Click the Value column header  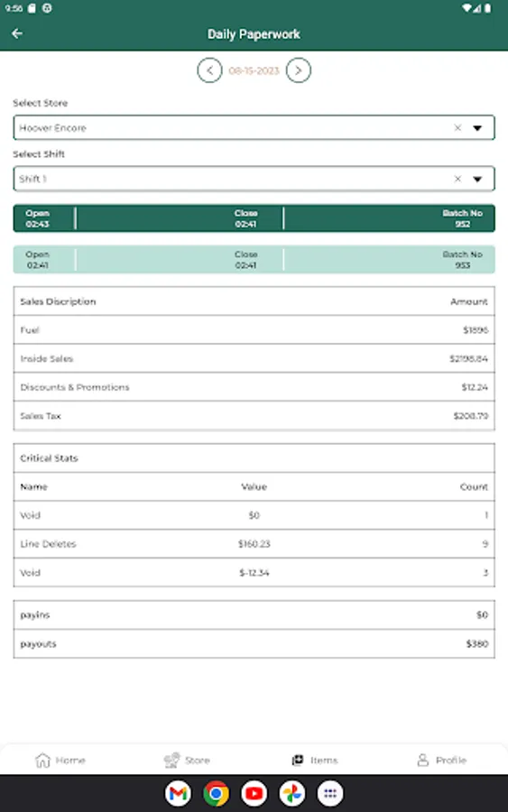coord(254,487)
